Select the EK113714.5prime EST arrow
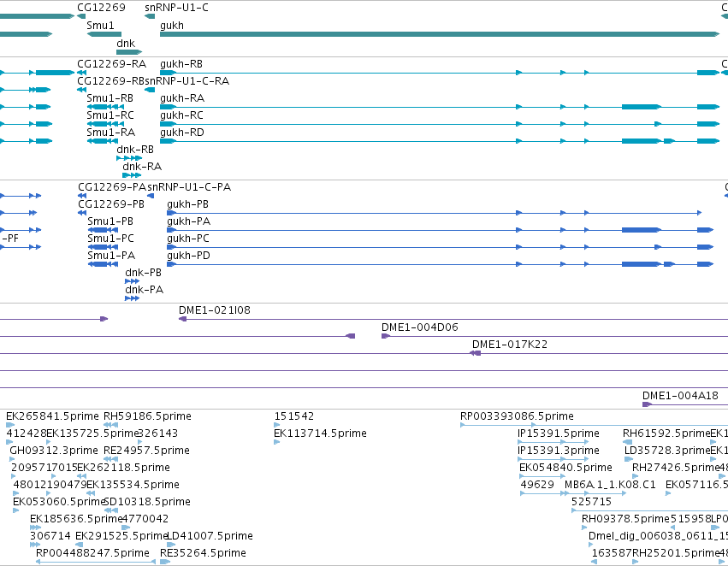This screenshot has height=566, width=728. click(x=277, y=442)
